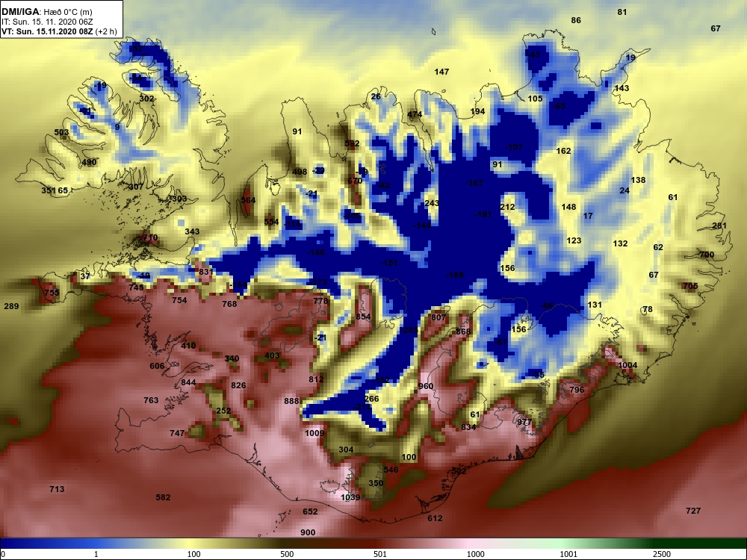Screen dimensions: 747x560
Task: Click the map value 503 in the Westfjords
Action: point(61,132)
